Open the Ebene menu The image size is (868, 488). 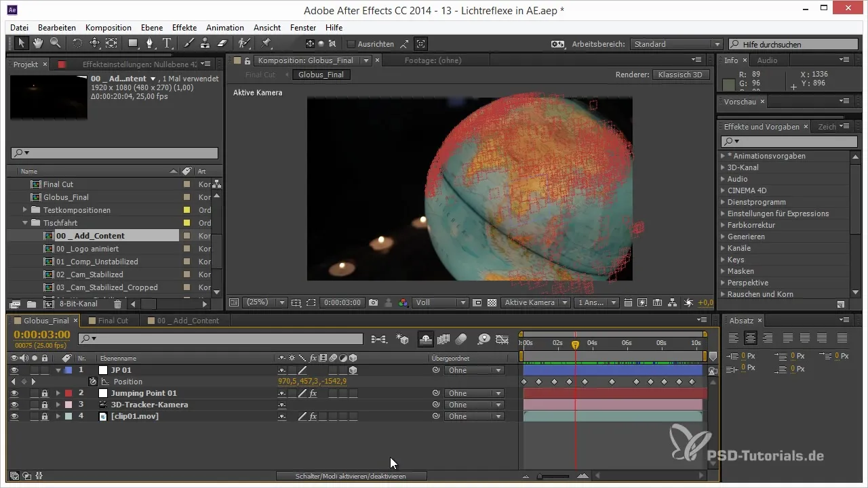pyautogui.click(x=153, y=28)
